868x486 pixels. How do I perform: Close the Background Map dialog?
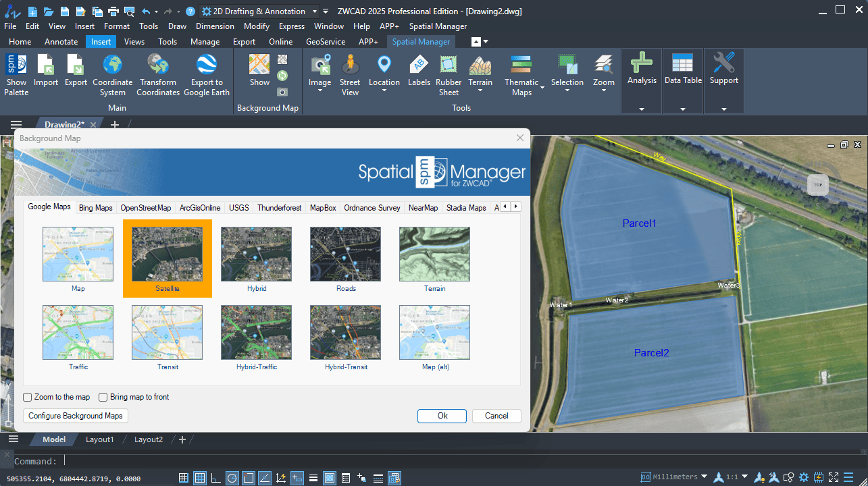click(x=520, y=138)
